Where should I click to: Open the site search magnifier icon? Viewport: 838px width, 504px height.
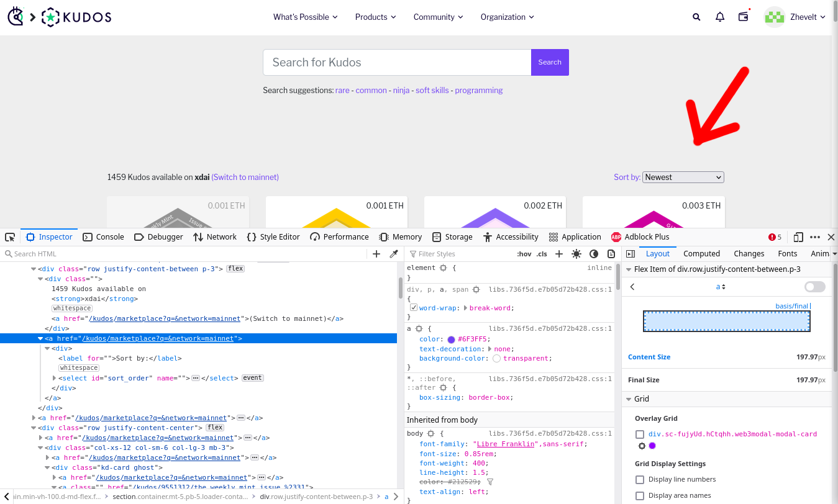click(x=696, y=17)
